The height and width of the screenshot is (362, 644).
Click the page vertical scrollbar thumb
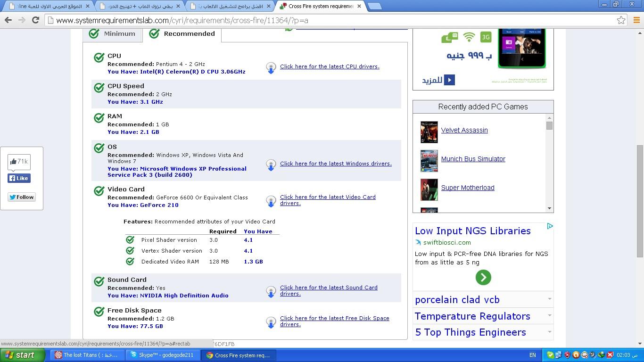coord(640,201)
